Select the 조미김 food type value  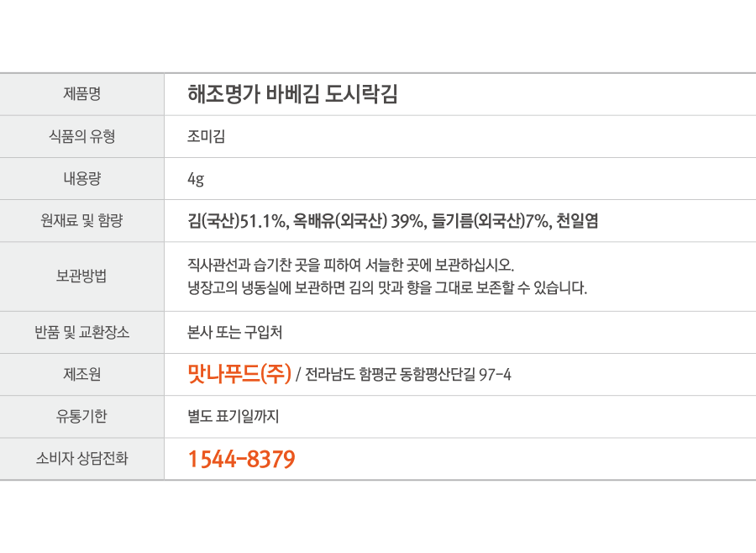pos(207,136)
